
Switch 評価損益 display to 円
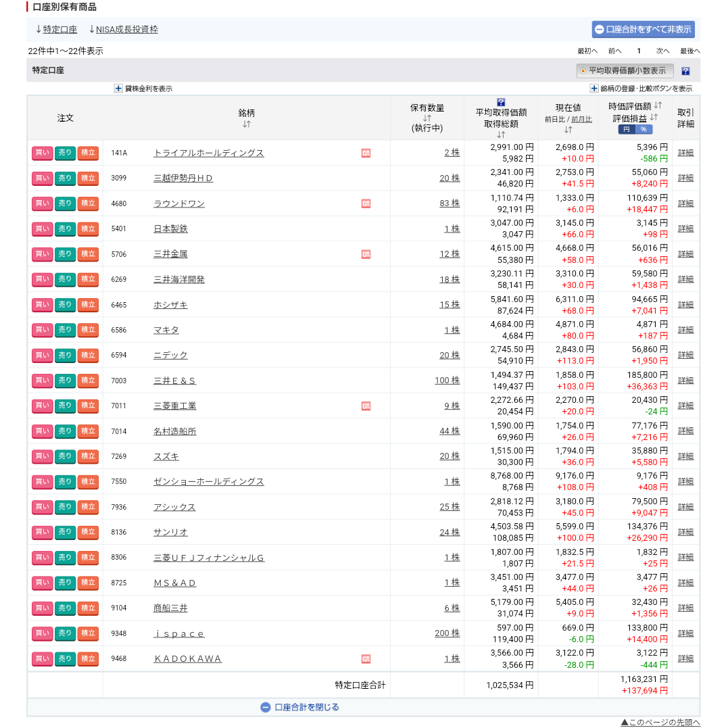pos(626,130)
